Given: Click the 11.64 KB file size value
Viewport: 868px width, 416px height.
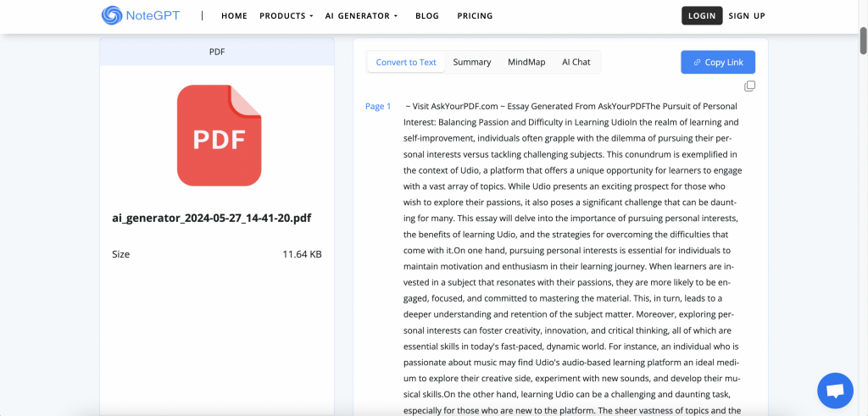Looking at the screenshot, I should click(x=303, y=254).
